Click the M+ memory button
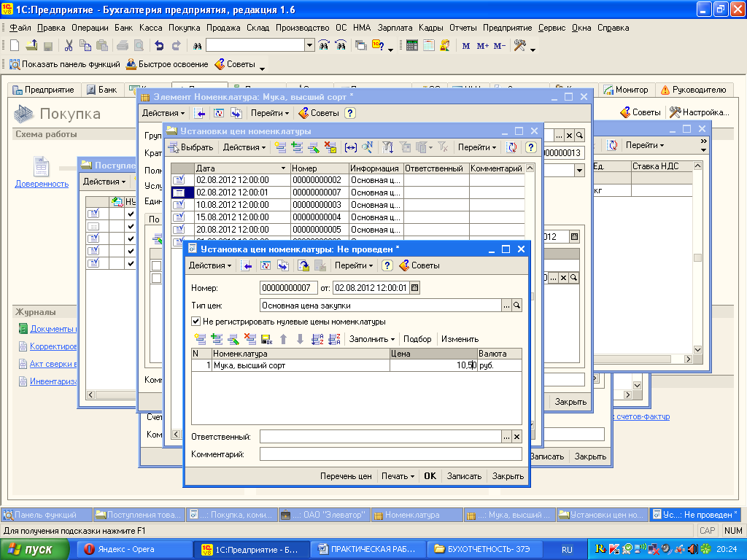Screen dimensions: 747x560 tap(483, 46)
